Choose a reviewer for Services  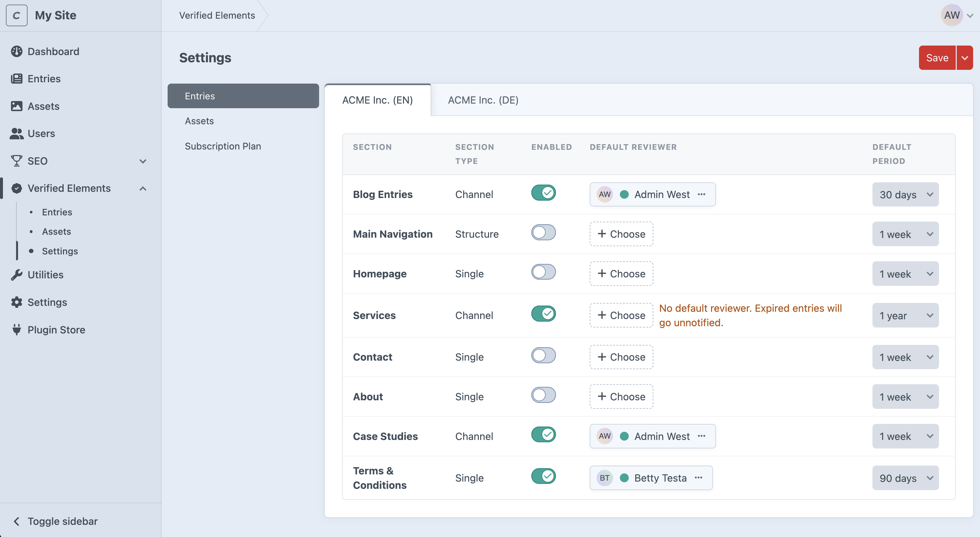tap(621, 315)
